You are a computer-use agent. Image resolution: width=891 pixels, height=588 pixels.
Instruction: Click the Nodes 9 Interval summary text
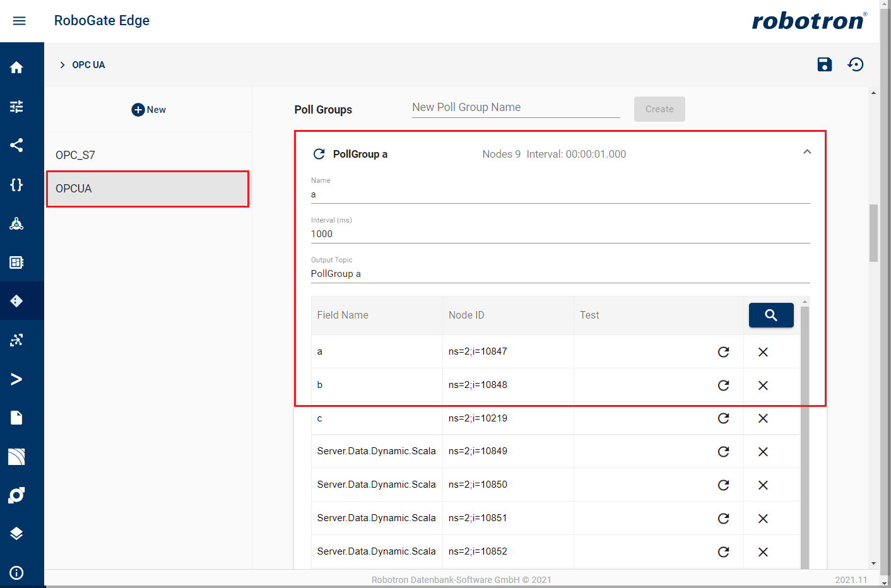554,154
